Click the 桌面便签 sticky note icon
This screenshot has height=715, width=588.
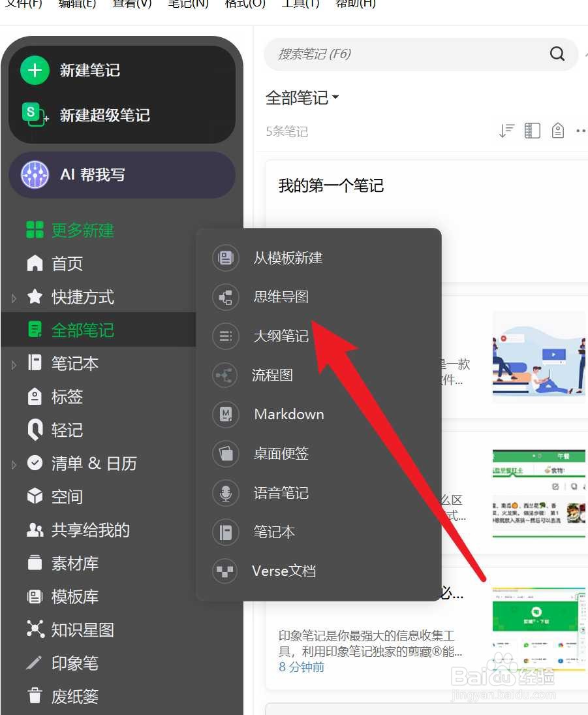coord(226,453)
